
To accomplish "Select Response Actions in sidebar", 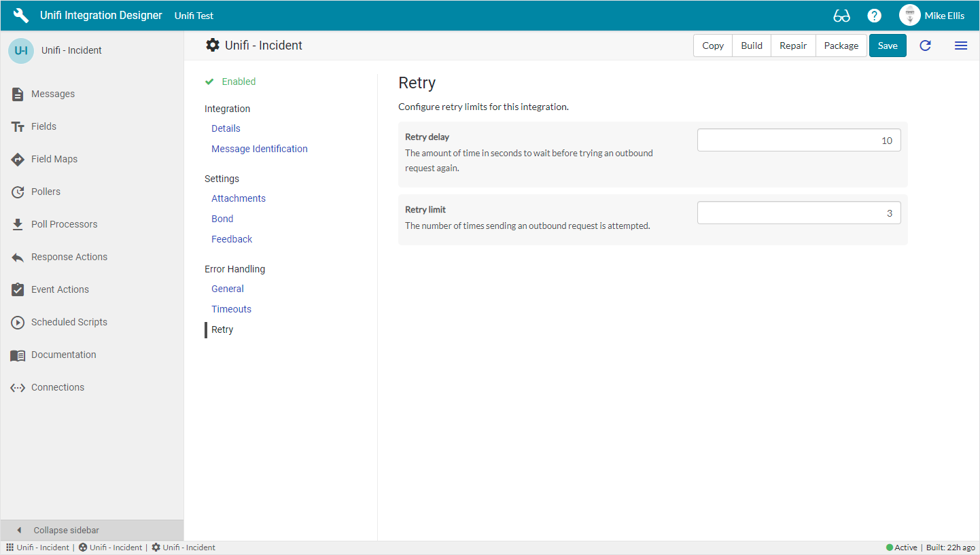I will pos(69,257).
